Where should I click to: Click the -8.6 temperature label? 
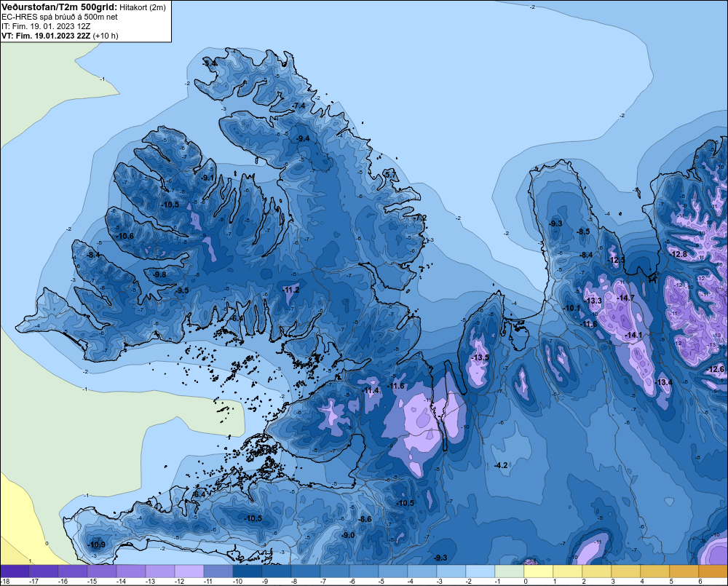(x=365, y=519)
